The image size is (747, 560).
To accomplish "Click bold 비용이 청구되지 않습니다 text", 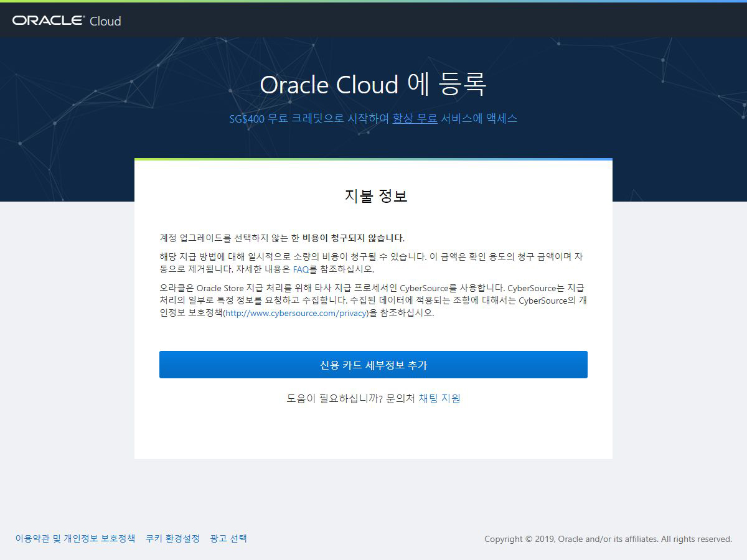I will point(352,238).
